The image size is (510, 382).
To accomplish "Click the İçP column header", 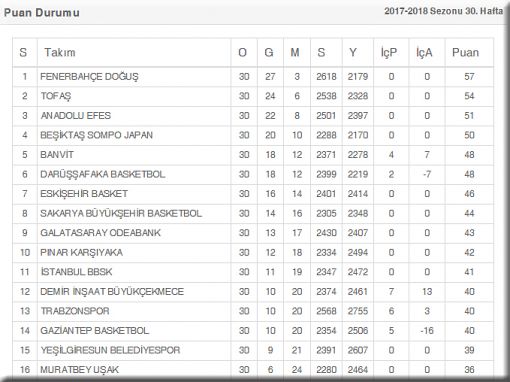I will 389,52.
